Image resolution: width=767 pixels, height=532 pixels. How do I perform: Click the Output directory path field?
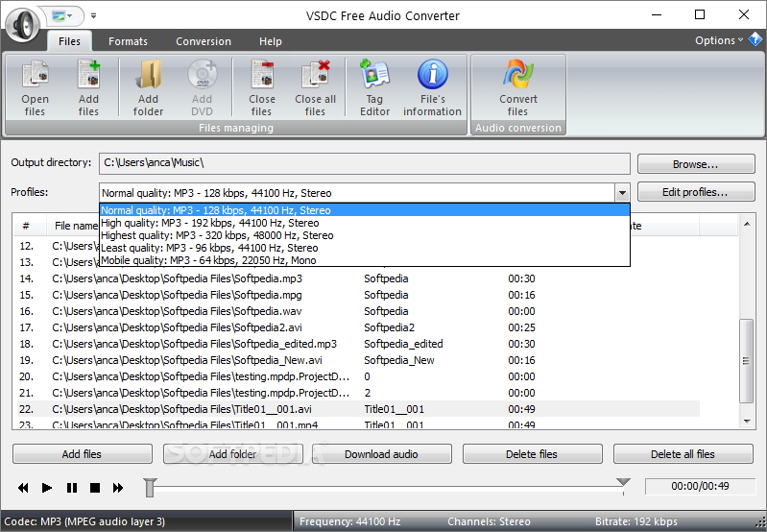click(x=365, y=163)
